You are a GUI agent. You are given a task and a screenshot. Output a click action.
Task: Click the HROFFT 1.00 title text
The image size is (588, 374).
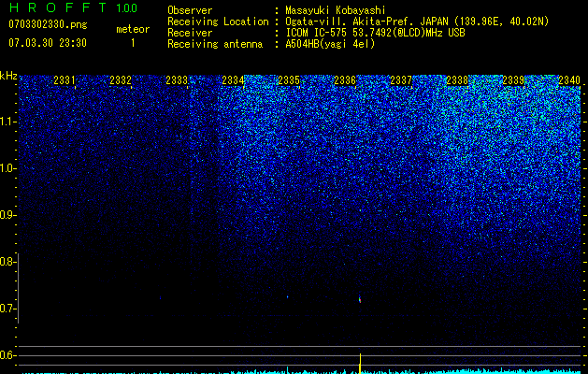[74, 7]
